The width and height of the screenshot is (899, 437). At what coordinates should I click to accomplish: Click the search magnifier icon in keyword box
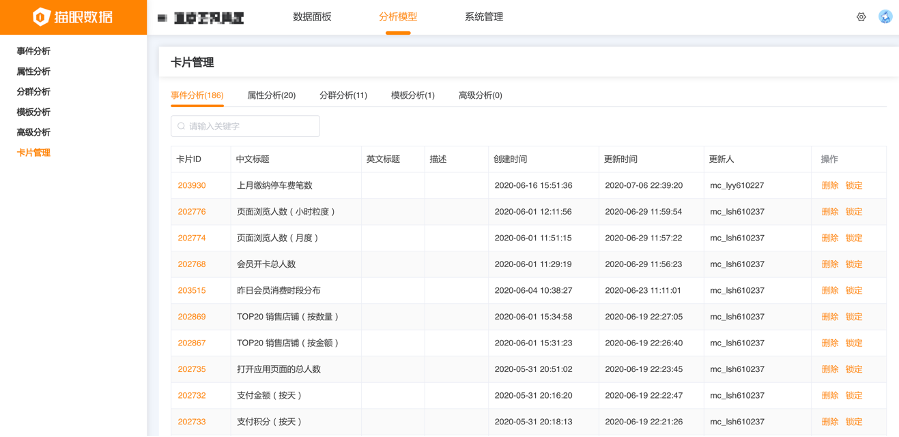coord(181,126)
